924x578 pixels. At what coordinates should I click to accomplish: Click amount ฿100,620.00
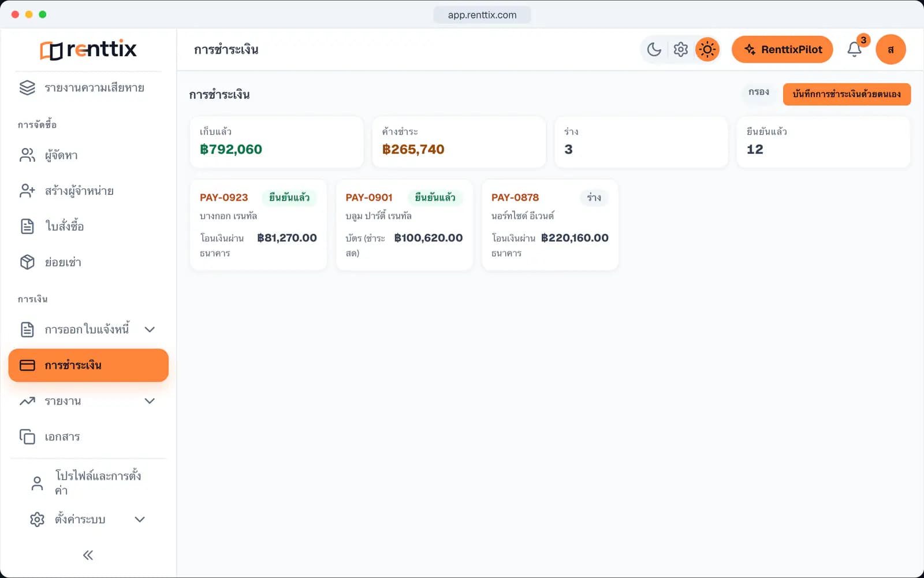[x=429, y=238]
